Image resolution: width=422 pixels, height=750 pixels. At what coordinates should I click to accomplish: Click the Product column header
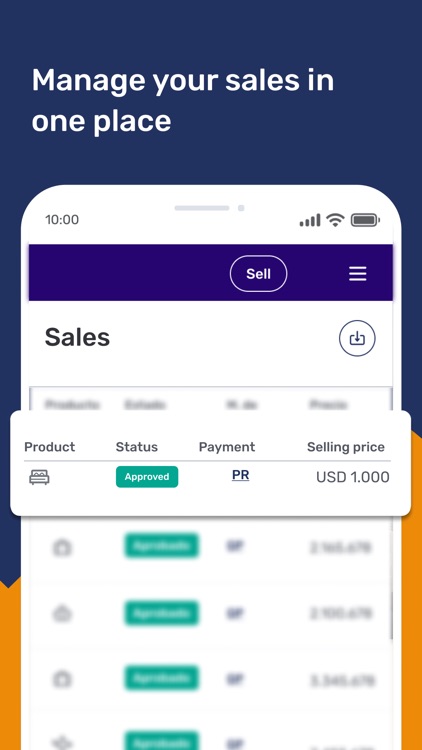coord(50,447)
